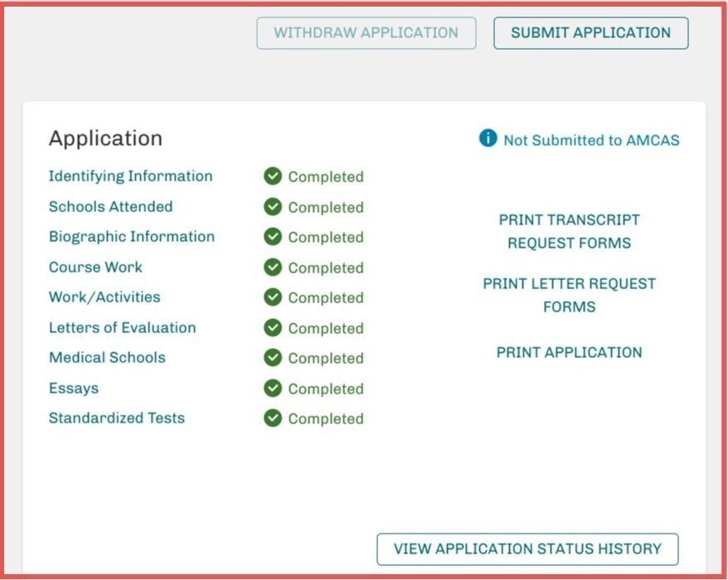Open the Identifying Information section

[x=131, y=176]
